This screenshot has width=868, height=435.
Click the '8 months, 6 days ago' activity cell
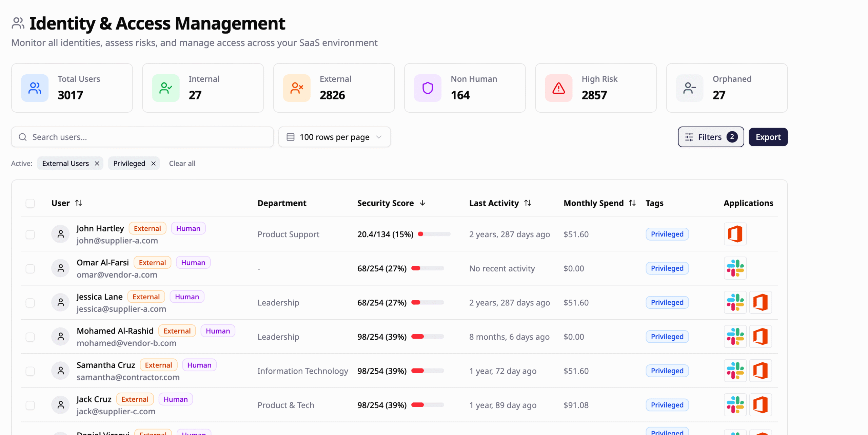tap(509, 337)
